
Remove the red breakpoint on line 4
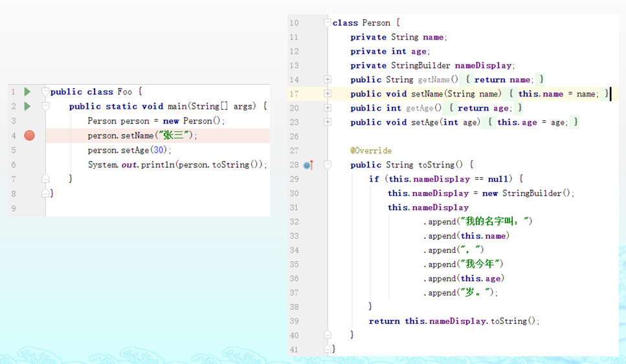click(x=29, y=135)
